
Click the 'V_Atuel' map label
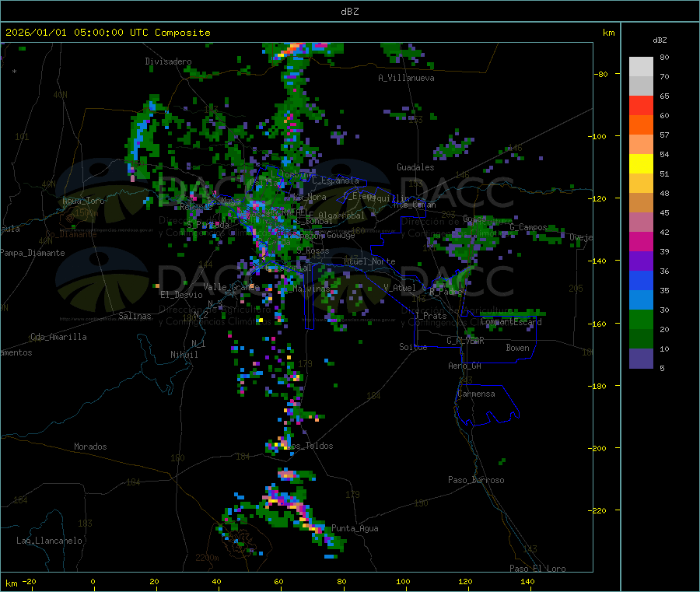[x=400, y=288]
